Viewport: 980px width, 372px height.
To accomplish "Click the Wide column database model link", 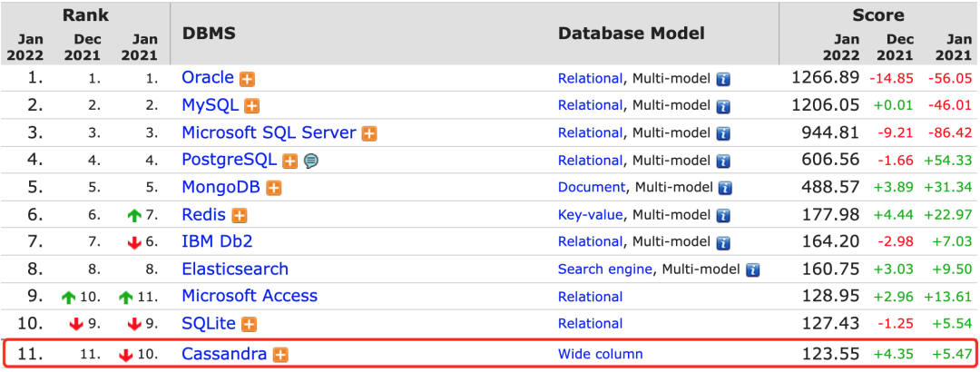I will click(x=600, y=354).
